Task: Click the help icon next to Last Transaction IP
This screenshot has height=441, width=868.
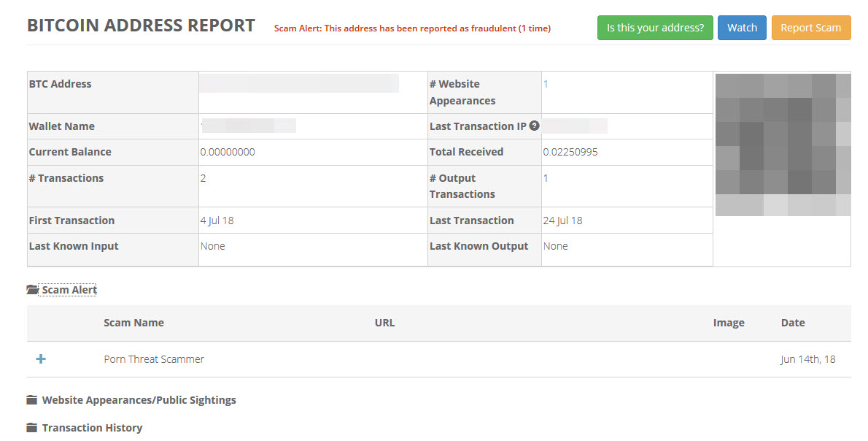Action: click(x=534, y=126)
